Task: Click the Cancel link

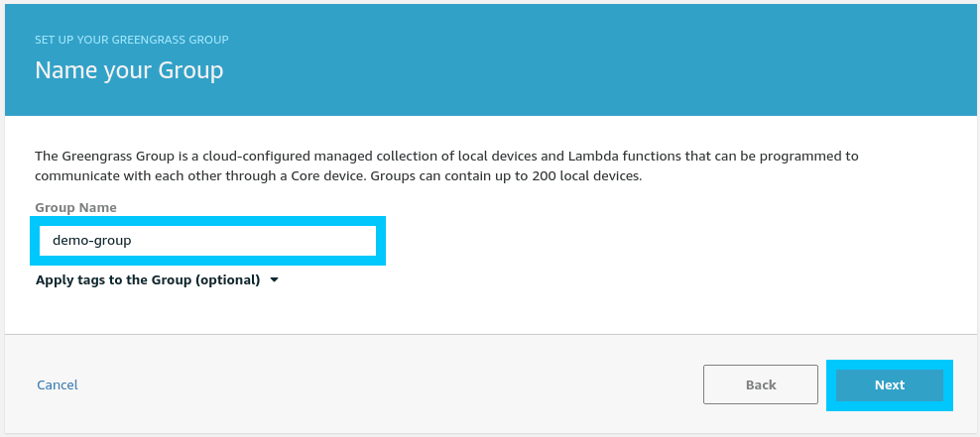Action: pos(58,384)
